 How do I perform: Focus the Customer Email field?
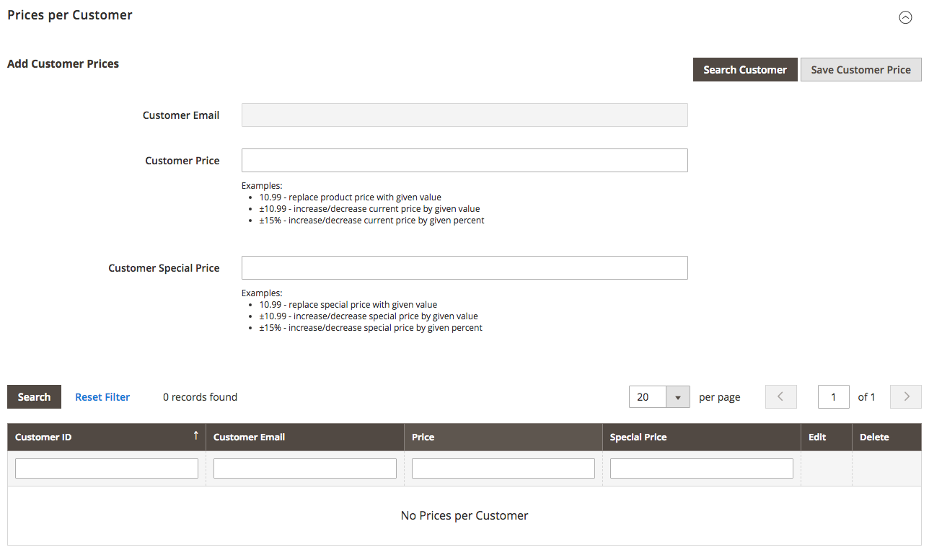(464, 115)
